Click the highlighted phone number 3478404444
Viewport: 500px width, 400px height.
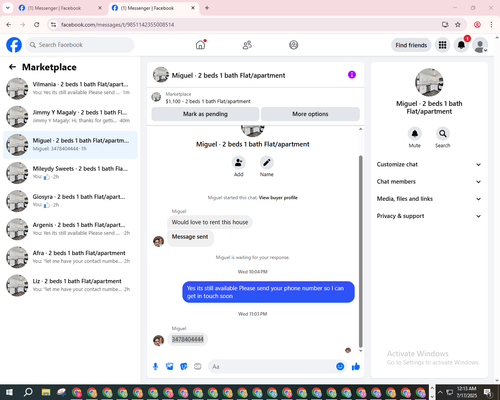[188, 339]
